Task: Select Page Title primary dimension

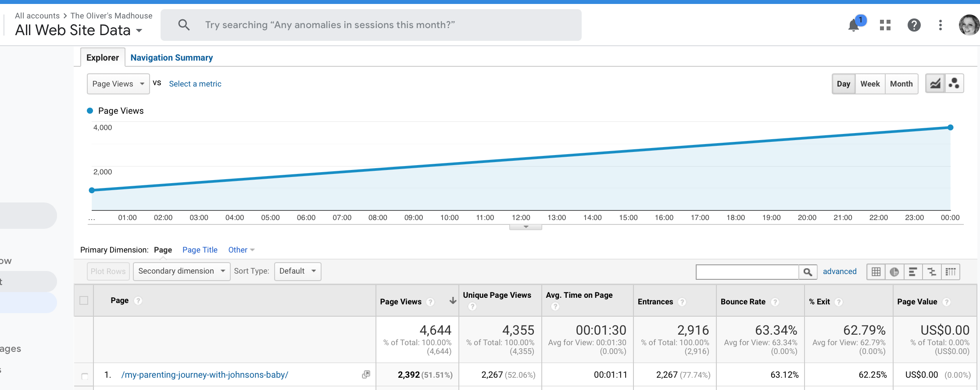Action: [x=200, y=250]
